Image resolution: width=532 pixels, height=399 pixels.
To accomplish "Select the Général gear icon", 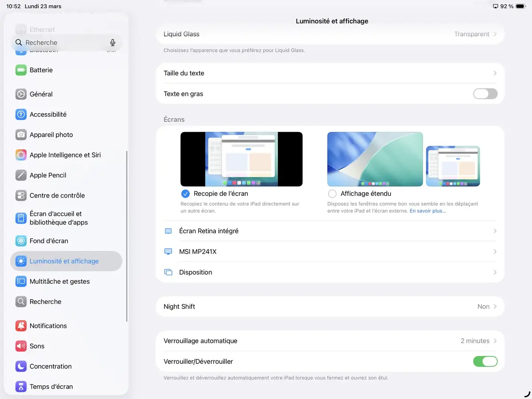I will (x=20, y=94).
